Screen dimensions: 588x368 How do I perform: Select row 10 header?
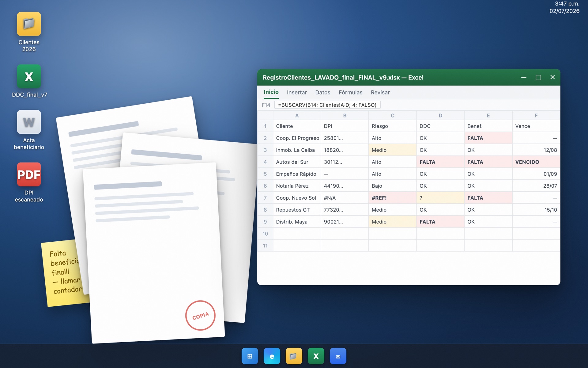[x=265, y=234]
